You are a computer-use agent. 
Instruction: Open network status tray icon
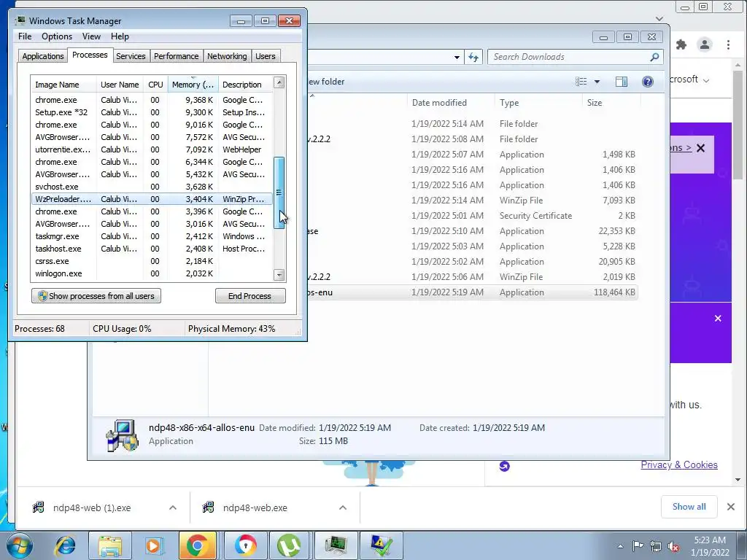coord(656,546)
